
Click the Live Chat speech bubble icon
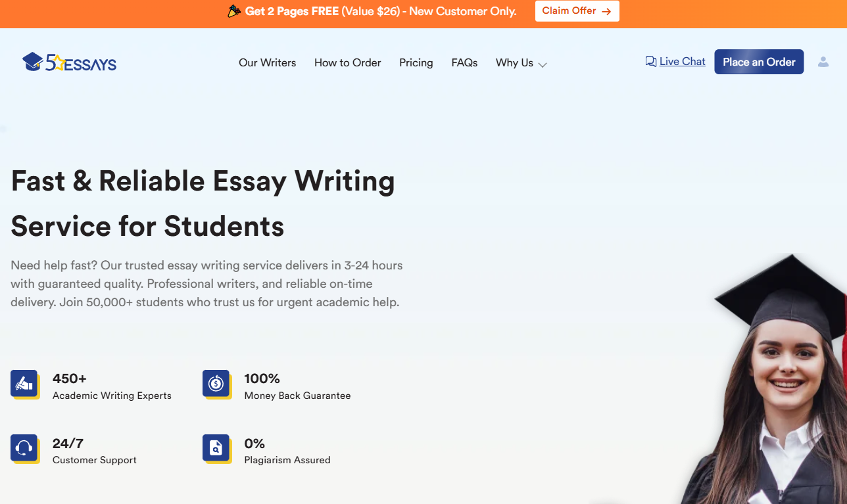coord(651,62)
